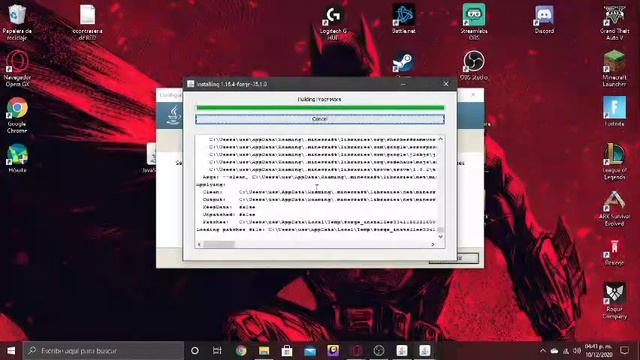Open the taskbar clock and date

(598, 351)
